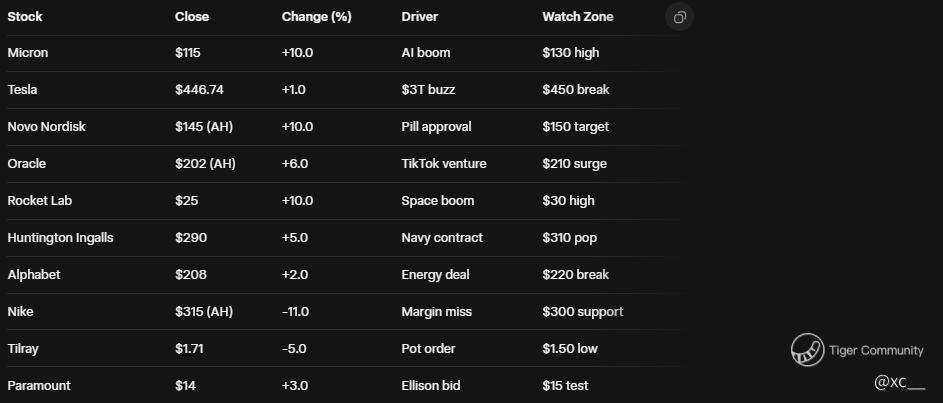
Task: Click the Tiger Community logo icon
Action: pos(807,350)
